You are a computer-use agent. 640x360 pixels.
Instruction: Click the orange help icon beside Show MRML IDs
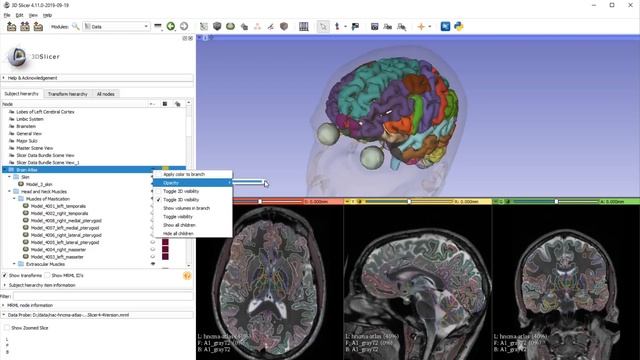(x=187, y=276)
